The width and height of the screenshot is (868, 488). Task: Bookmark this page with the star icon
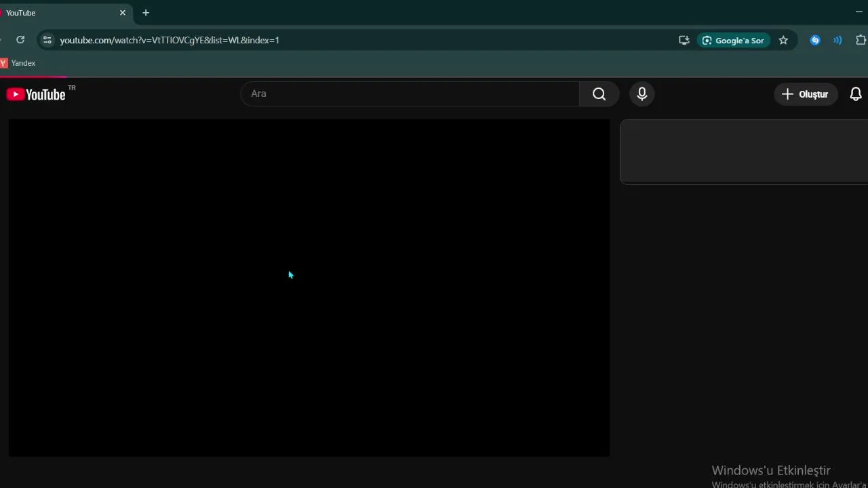pos(783,40)
